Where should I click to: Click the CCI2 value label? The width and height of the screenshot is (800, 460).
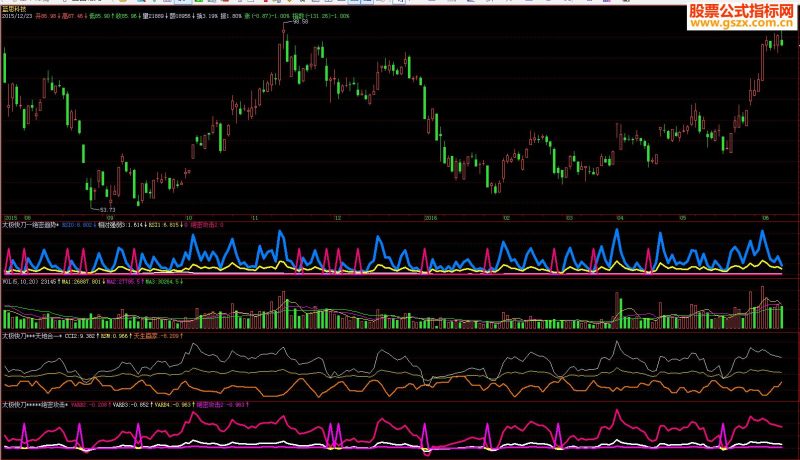82,336
